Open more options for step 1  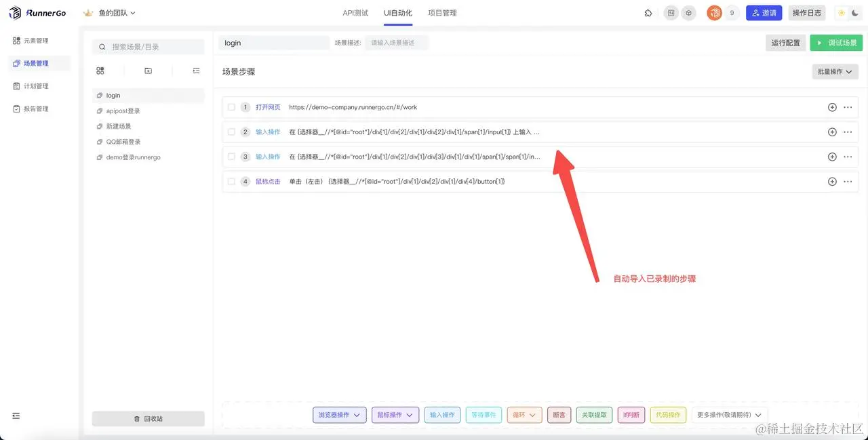coord(848,107)
